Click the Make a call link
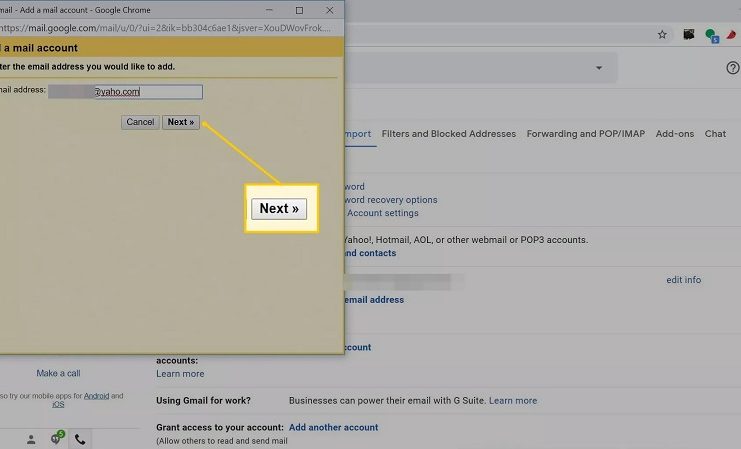The width and height of the screenshot is (741, 449). click(58, 373)
